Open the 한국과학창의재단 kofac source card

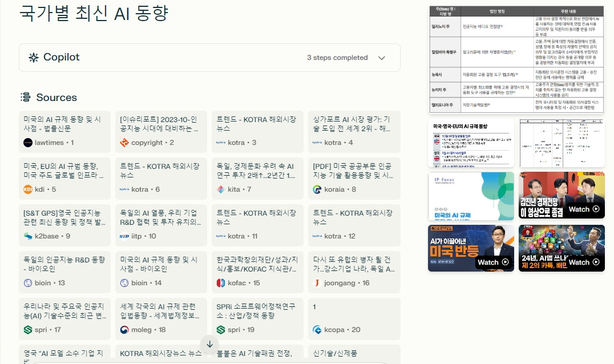257,272
